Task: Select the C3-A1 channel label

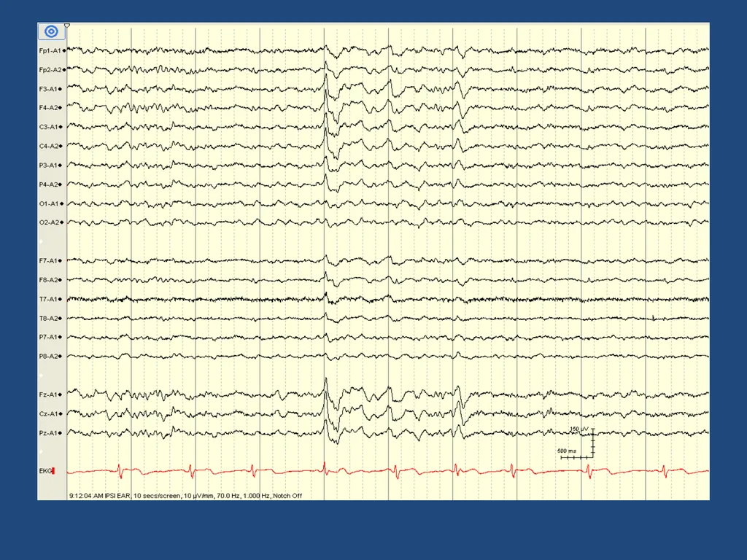Action: click(x=48, y=127)
